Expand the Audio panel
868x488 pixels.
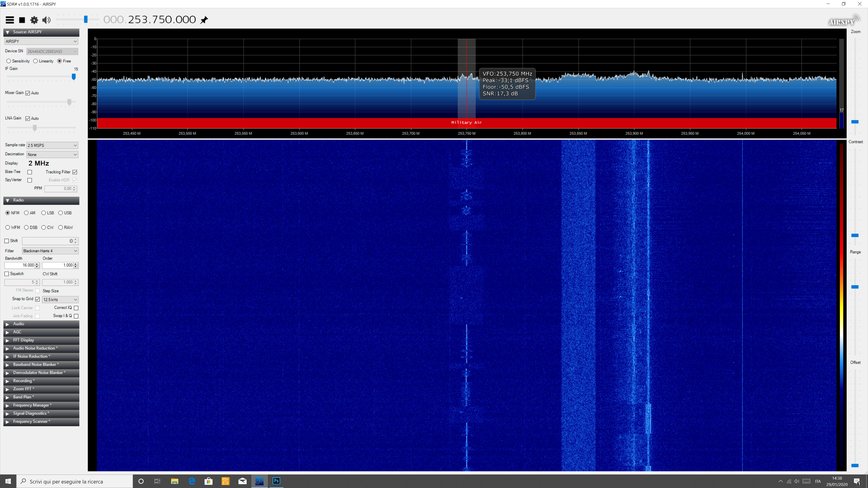pyautogui.click(x=41, y=324)
